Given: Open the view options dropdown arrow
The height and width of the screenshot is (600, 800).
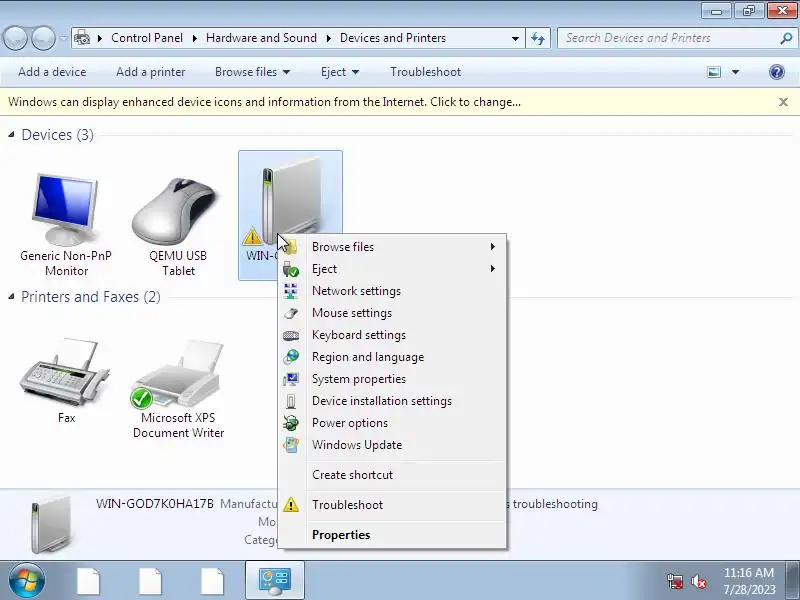Looking at the screenshot, I should pyautogui.click(x=735, y=72).
